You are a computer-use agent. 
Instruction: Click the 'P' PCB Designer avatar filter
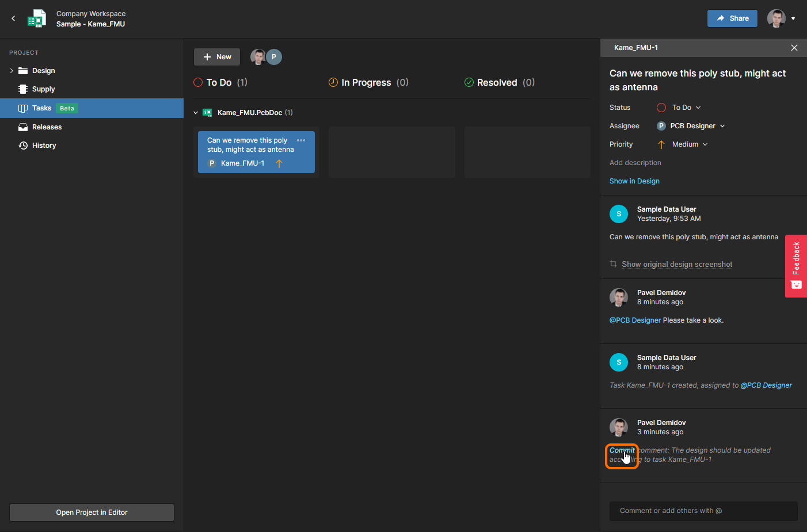click(x=274, y=57)
